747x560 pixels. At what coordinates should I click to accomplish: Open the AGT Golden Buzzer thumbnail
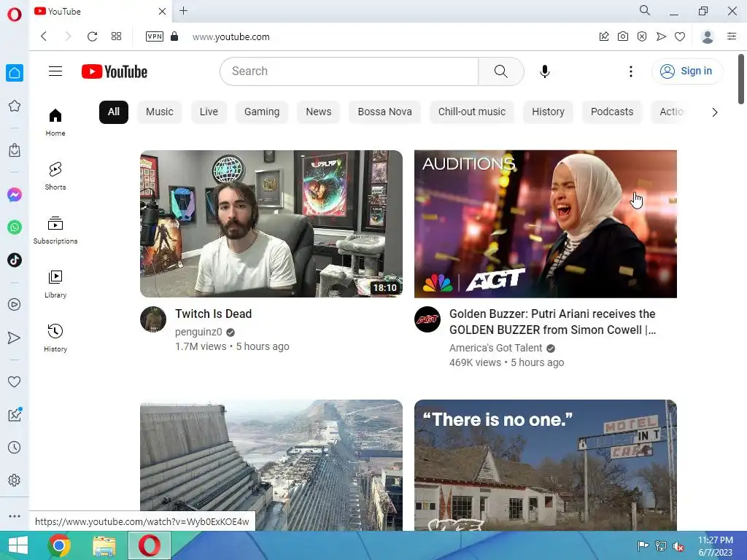click(546, 224)
